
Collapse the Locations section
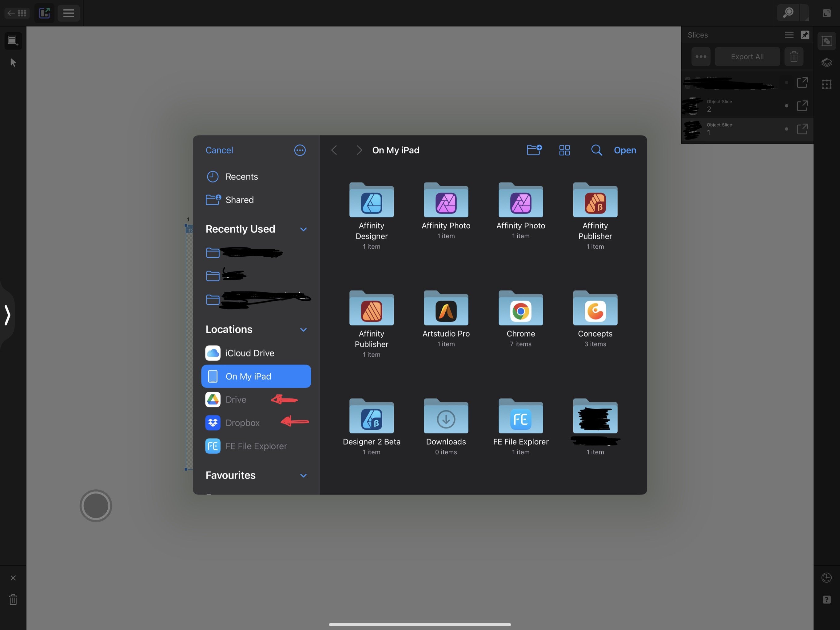[303, 329]
